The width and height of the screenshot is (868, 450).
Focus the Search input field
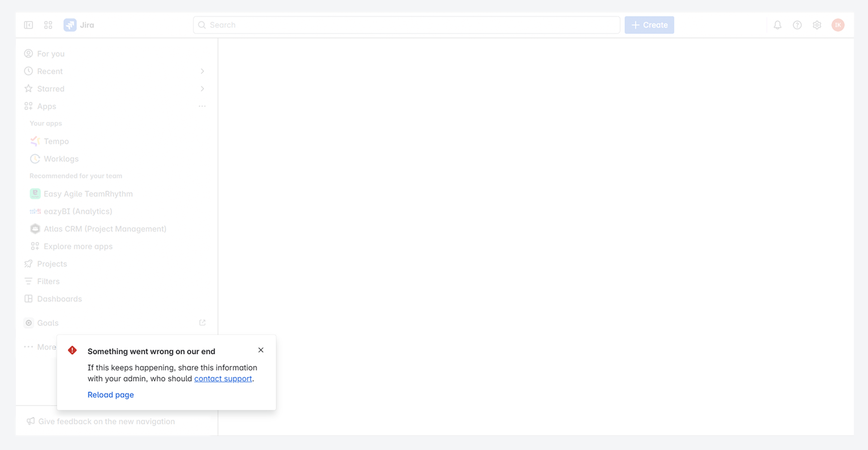tap(407, 25)
